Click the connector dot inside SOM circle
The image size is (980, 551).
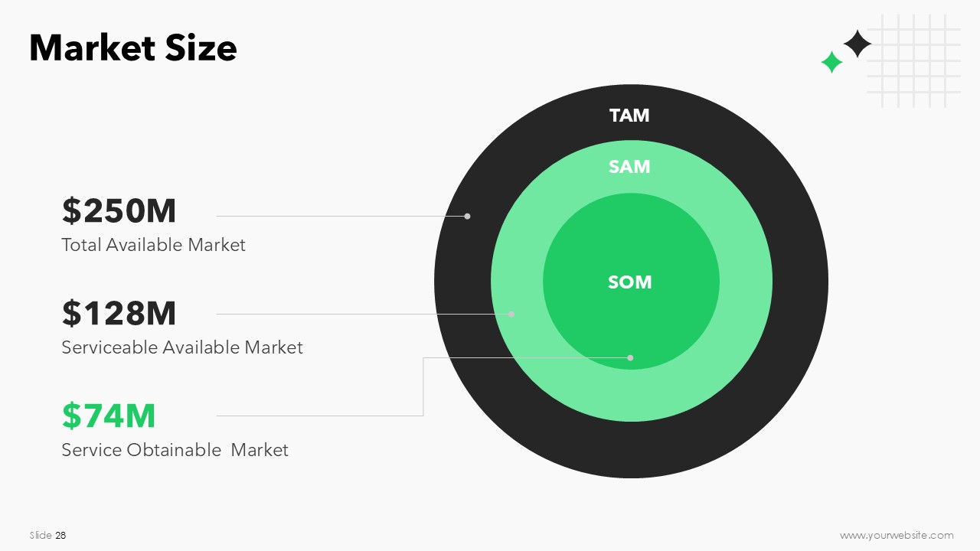630,357
